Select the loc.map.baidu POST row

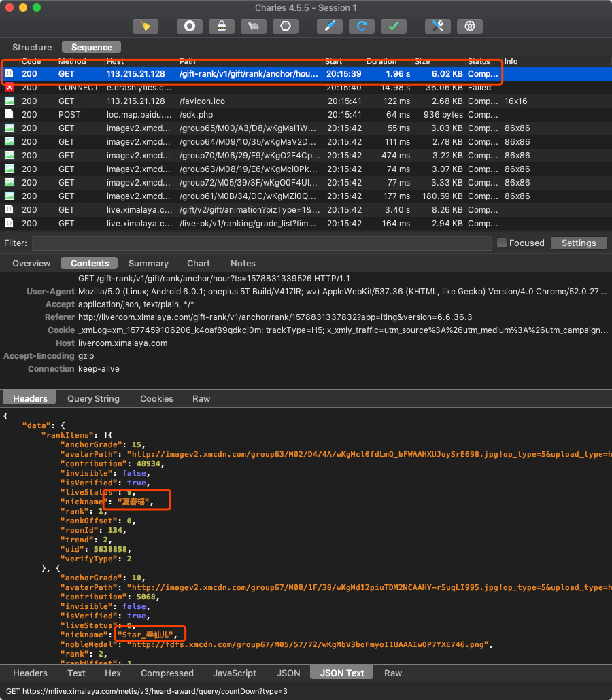tap(306, 114)
